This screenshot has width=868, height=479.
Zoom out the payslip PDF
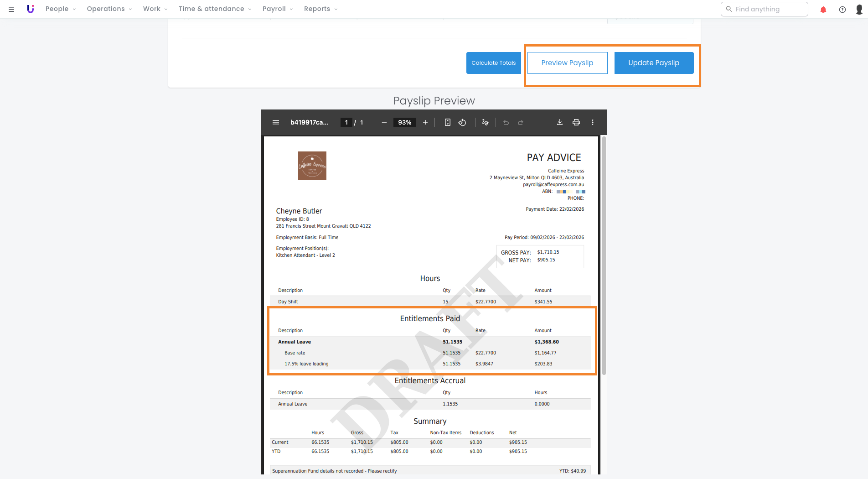tap(384, 122)
